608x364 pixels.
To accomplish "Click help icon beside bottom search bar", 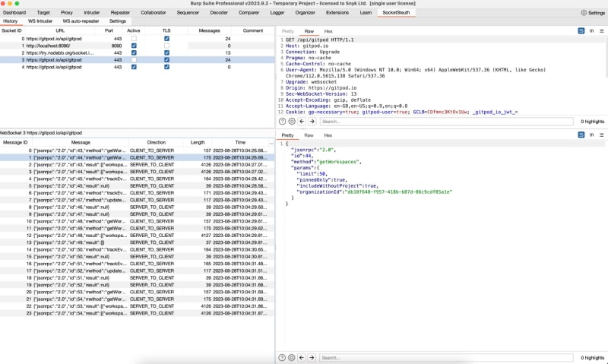I will [282, 357].
